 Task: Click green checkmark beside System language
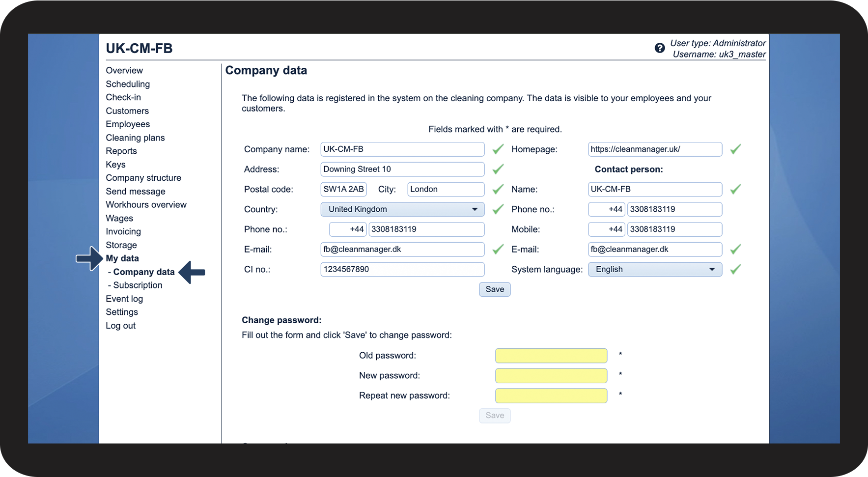coord(735,269)
